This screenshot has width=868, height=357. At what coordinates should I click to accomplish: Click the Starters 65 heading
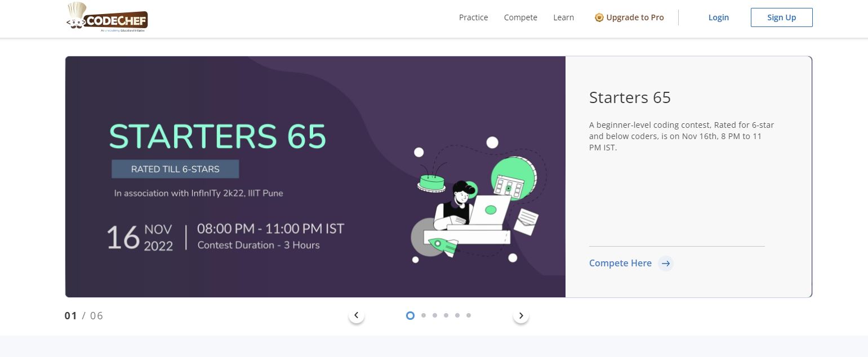(630, 97)
